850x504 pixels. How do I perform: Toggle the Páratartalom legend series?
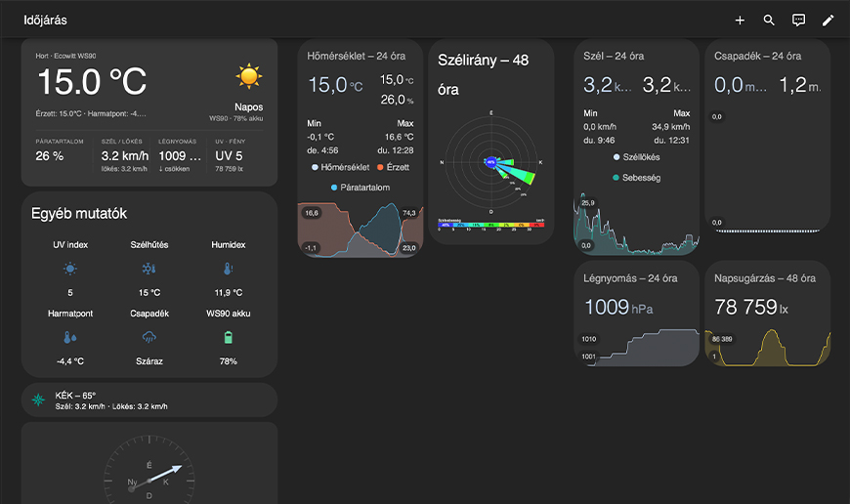click(360, 187)
